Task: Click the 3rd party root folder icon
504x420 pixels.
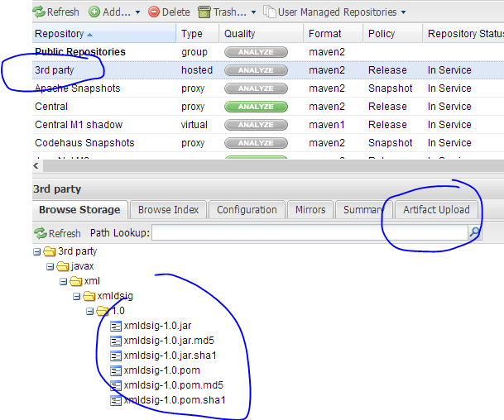Action: [50, 251]
